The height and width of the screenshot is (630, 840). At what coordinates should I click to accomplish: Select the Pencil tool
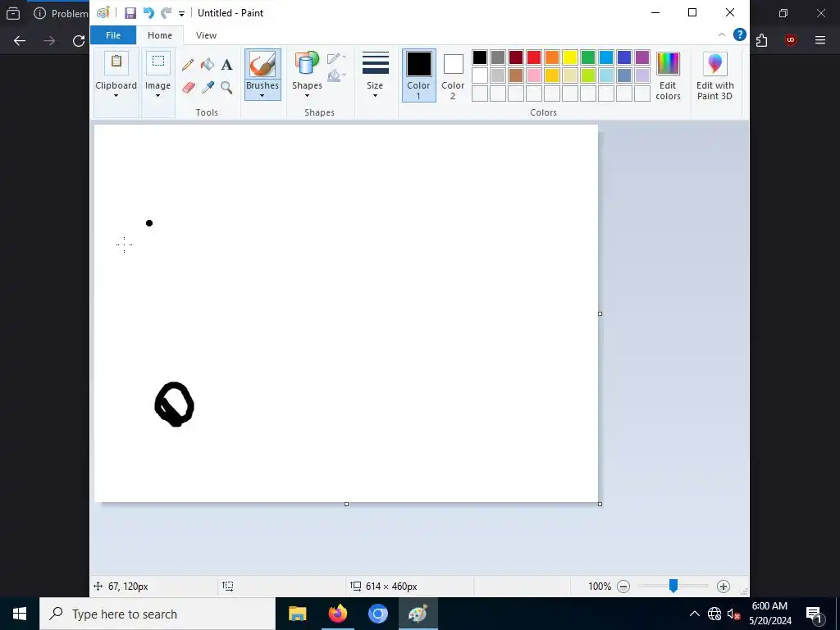coord(188,65)
